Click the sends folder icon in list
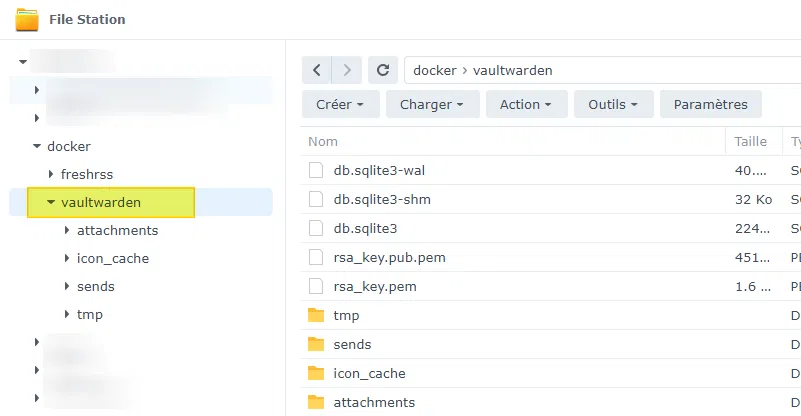 pos(316,344)
